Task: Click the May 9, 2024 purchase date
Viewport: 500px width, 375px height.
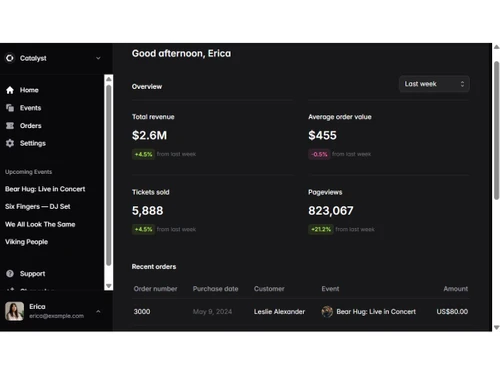Action: click(x=212, y=312)
